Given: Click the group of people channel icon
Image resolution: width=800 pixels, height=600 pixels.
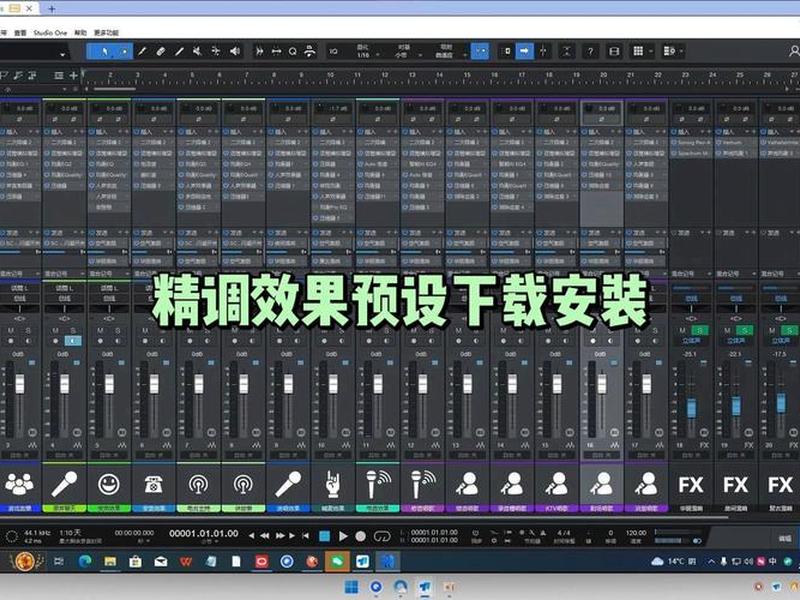Looking at the screenshot, I should 19,484.
